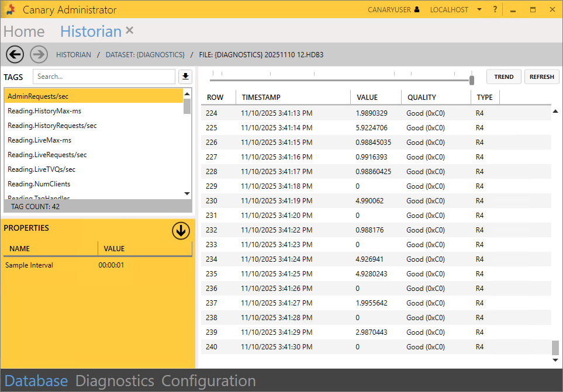Close the Historian tab
The width and height of the screenshot is (563, 392).
click(130, 30)
